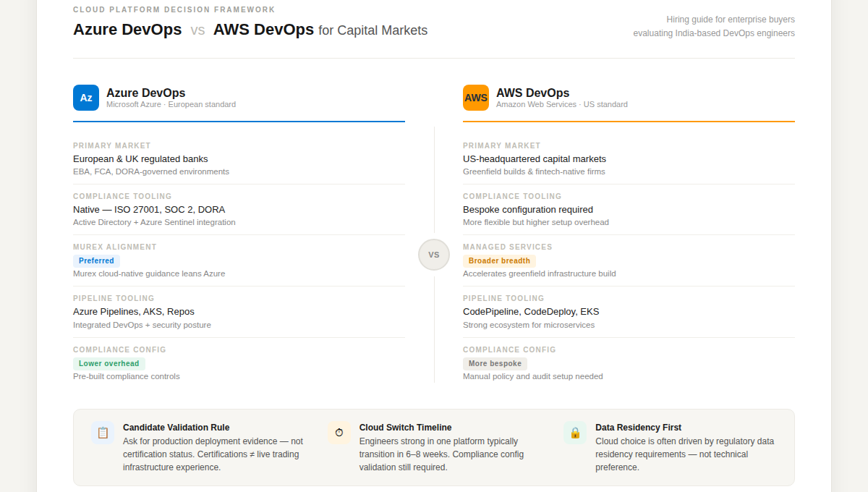868x492 pixels.
Task: Click "Azure Pipelines, AKS, Repos"
Action: [134, 311]
